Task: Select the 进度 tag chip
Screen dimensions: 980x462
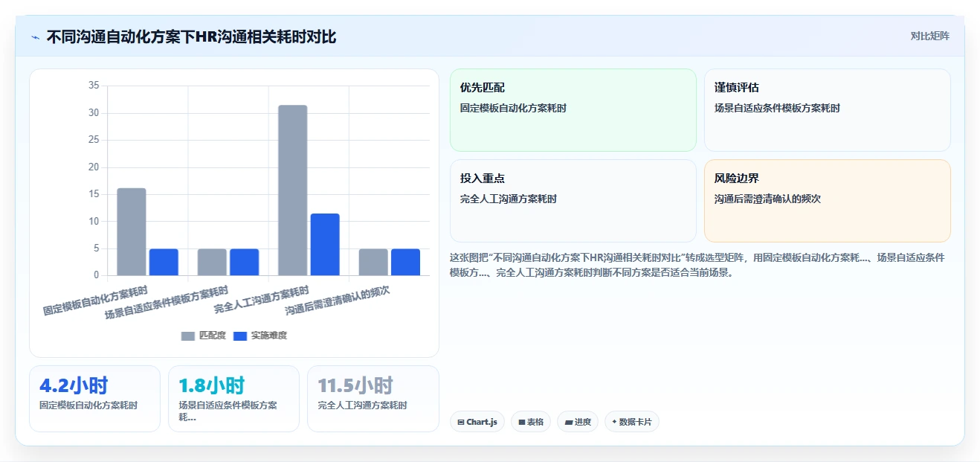Action: click(x=578, y=422)
